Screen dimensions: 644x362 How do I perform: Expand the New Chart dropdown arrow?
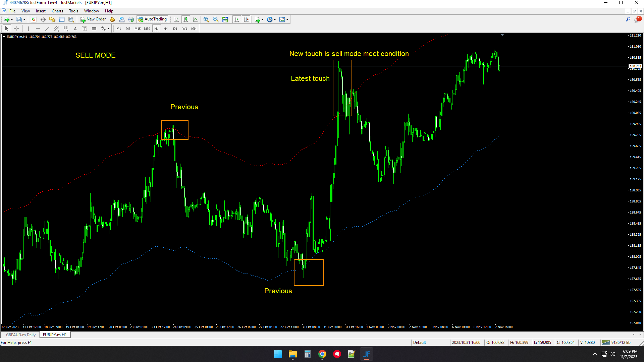click(12, 19)
